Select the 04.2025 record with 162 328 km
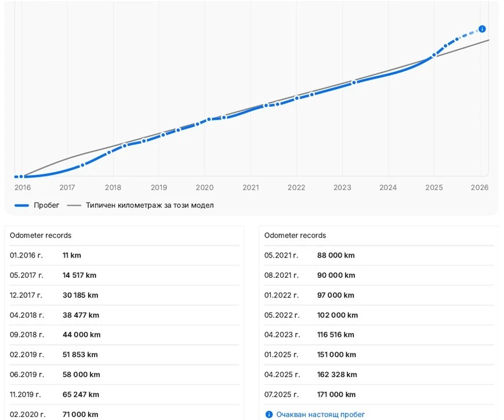Image resolution: width=504 pixels, height=420 pixels. (378, 375)
